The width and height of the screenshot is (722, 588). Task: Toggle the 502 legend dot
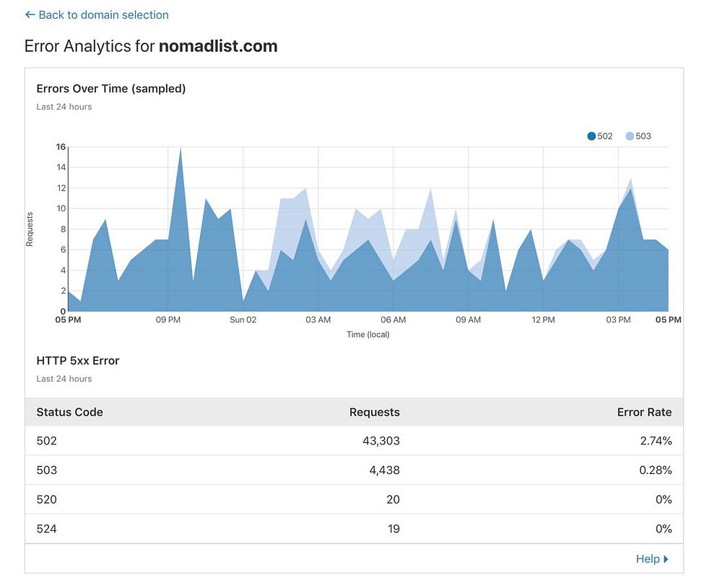(591, 136)
